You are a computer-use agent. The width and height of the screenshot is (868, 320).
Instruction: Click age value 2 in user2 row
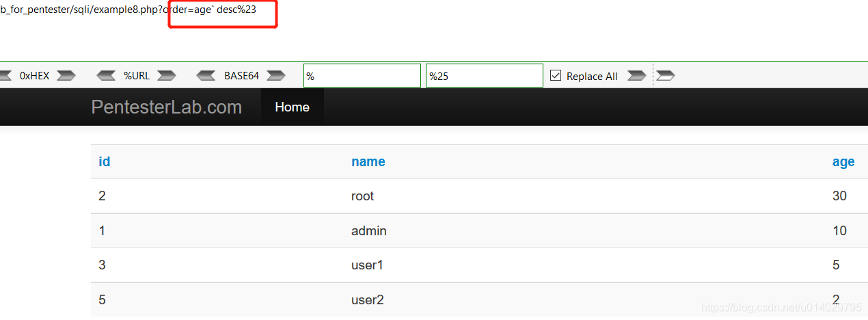click(836, 300)
